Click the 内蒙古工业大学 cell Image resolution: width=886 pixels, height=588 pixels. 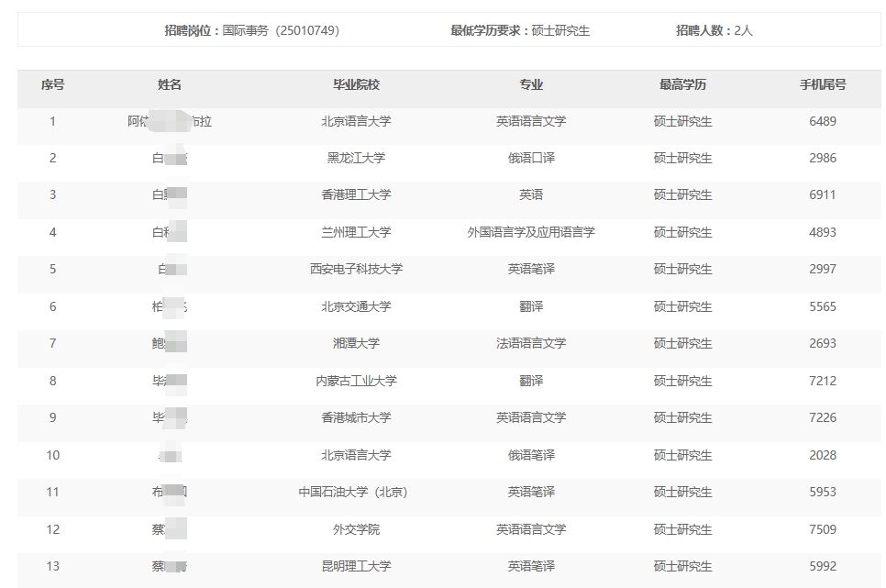click(x=356, y=381)
